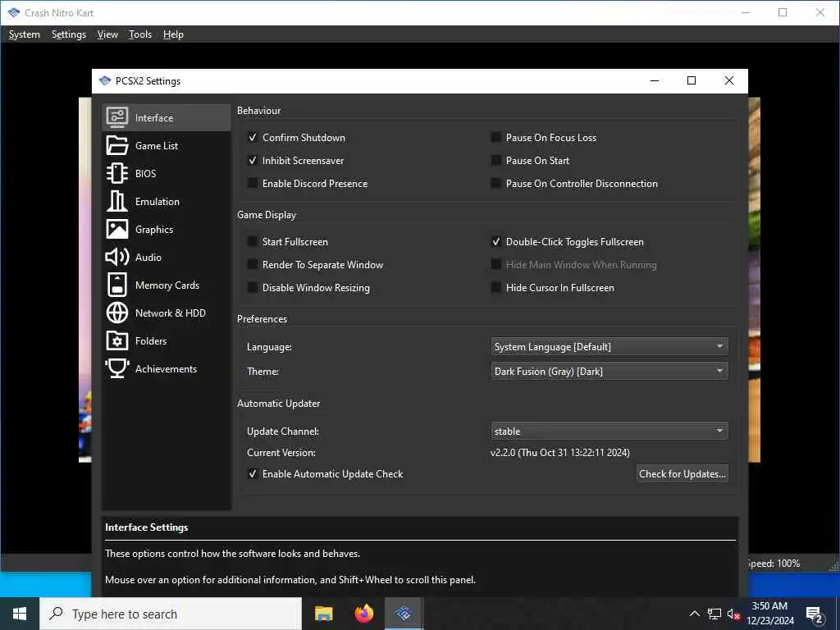Open the notification center icon
The image size is (840, 630).
[815, 615]
